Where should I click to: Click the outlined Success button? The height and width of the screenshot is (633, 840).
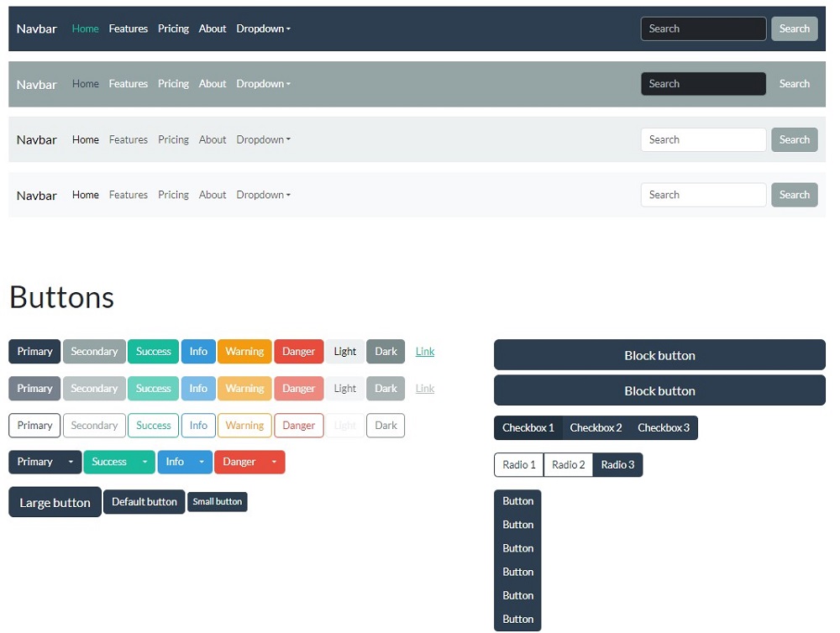(153, 426)
